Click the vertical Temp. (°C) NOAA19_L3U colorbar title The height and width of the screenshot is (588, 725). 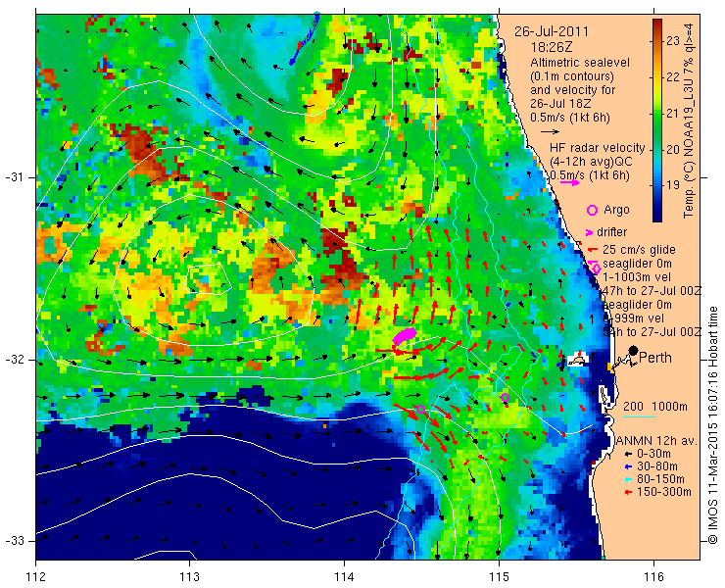[689, 120]
